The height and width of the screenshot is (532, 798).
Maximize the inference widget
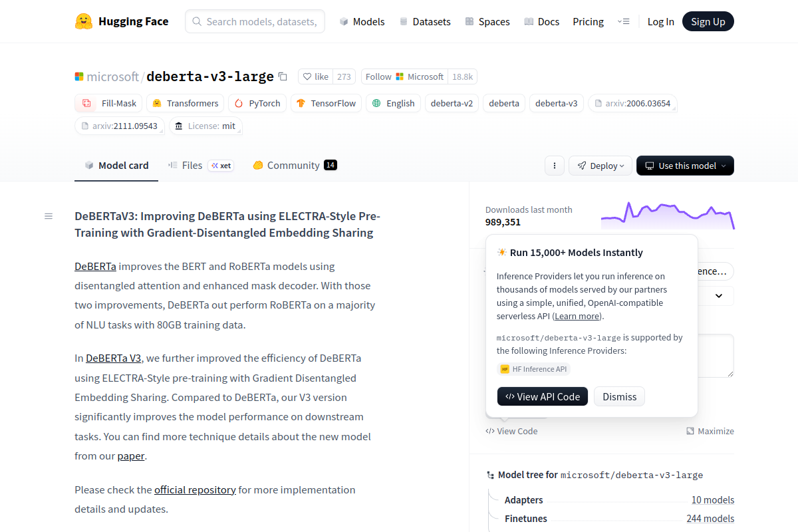click(710, 431)
